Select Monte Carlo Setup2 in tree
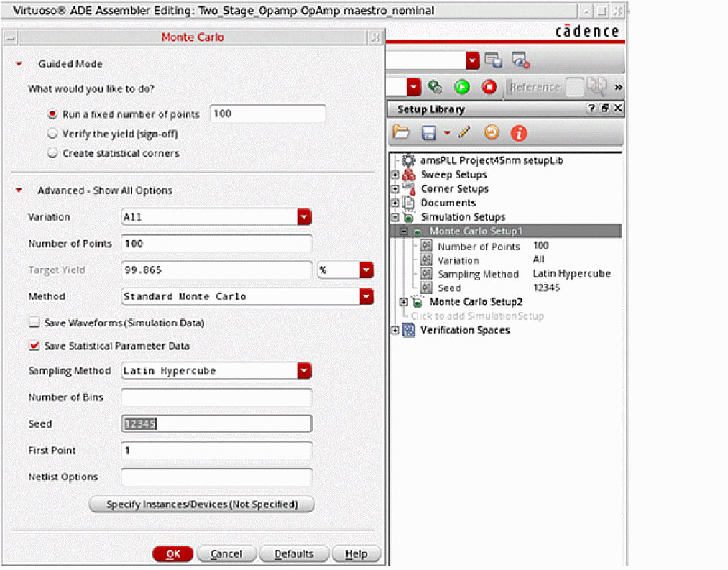The width and height of the screenshot is (728, 570). tap(476, 302)
